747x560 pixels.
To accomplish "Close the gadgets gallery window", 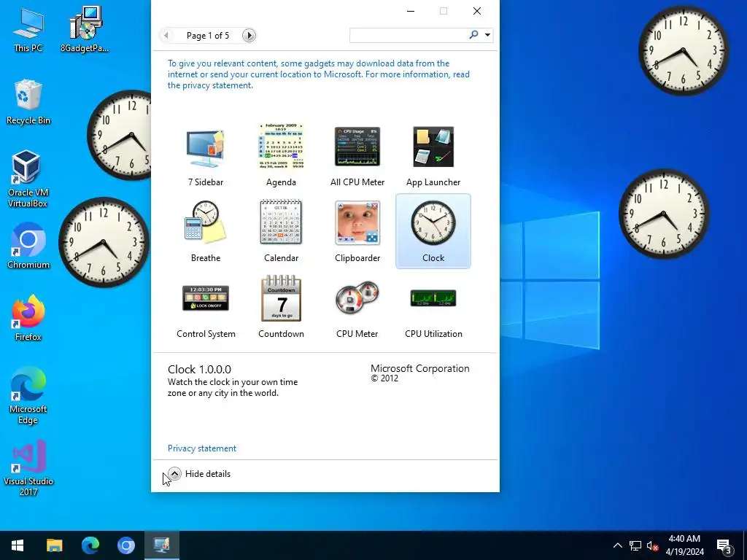I will tap(477, 11).
